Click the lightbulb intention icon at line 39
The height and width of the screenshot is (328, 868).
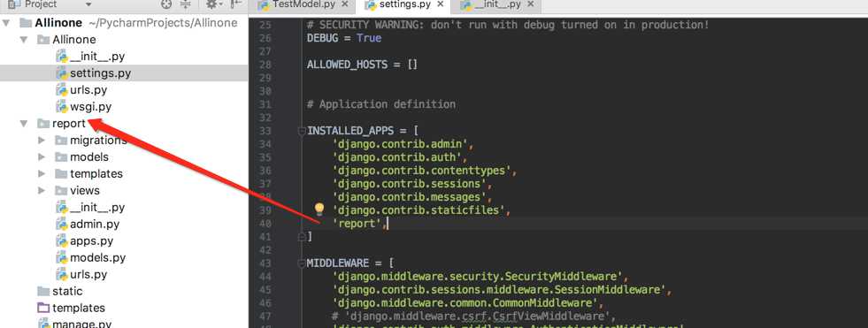coord(319,209)
